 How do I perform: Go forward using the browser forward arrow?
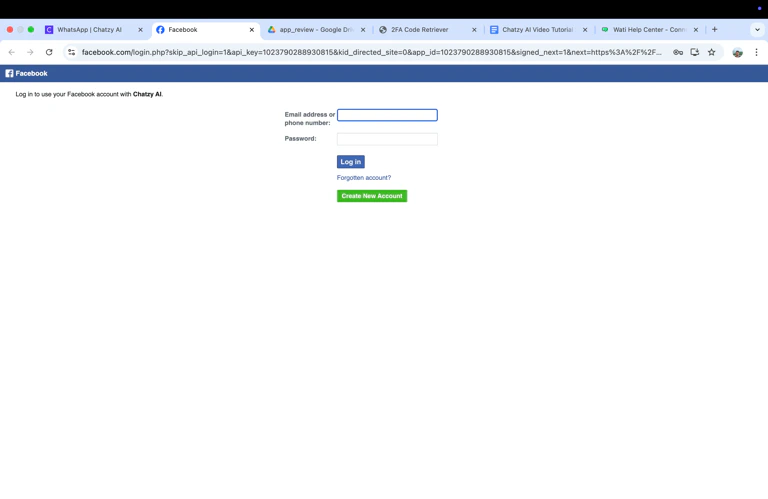(30, 52)
